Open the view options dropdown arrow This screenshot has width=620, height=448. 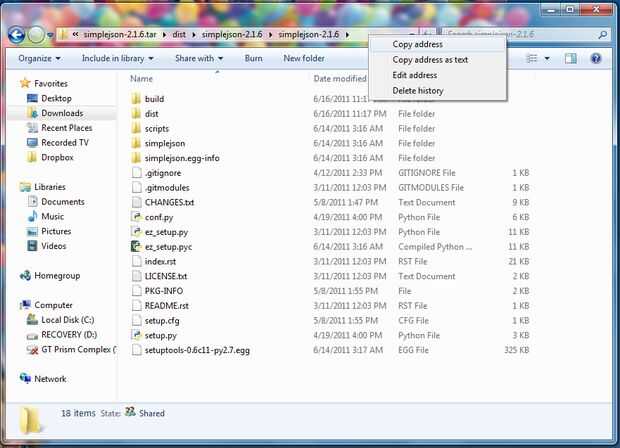pos(547,59)
